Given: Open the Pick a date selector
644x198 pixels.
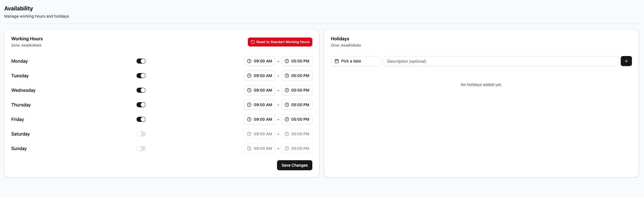Looking at the screenshot, I should point(356,61).
